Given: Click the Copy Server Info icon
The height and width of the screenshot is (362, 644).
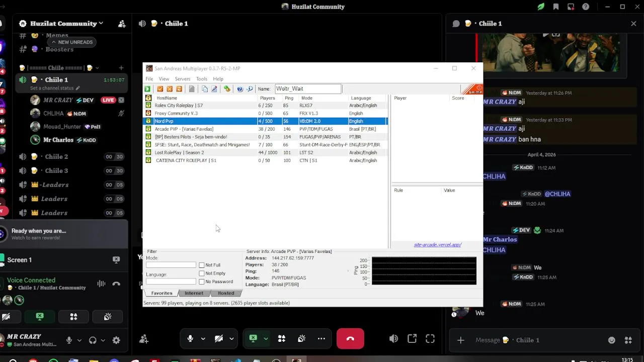Looking at the screenshot, I should point(205,89).
